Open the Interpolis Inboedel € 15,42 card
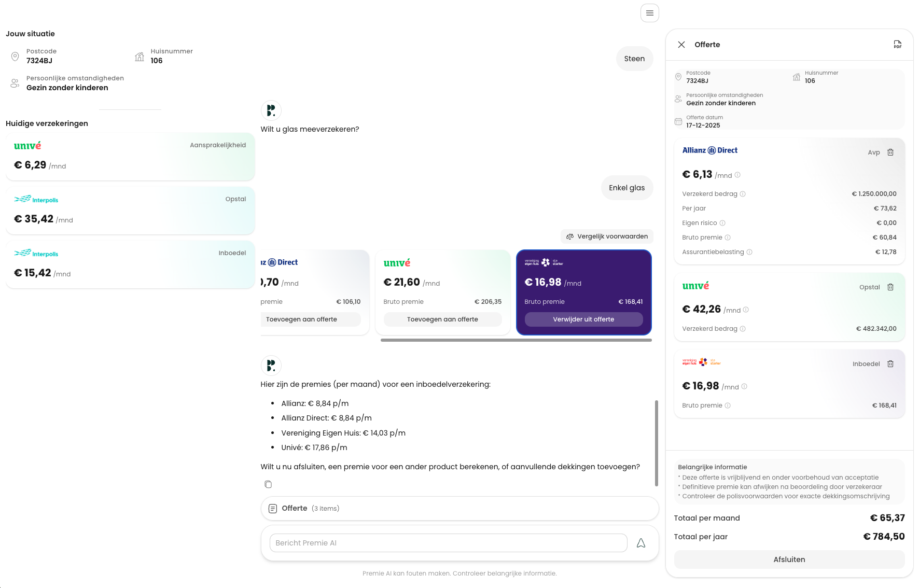Image resolution: width=919 pixels, height=588 pixels. pyautogui.click(x=130, y=264)
